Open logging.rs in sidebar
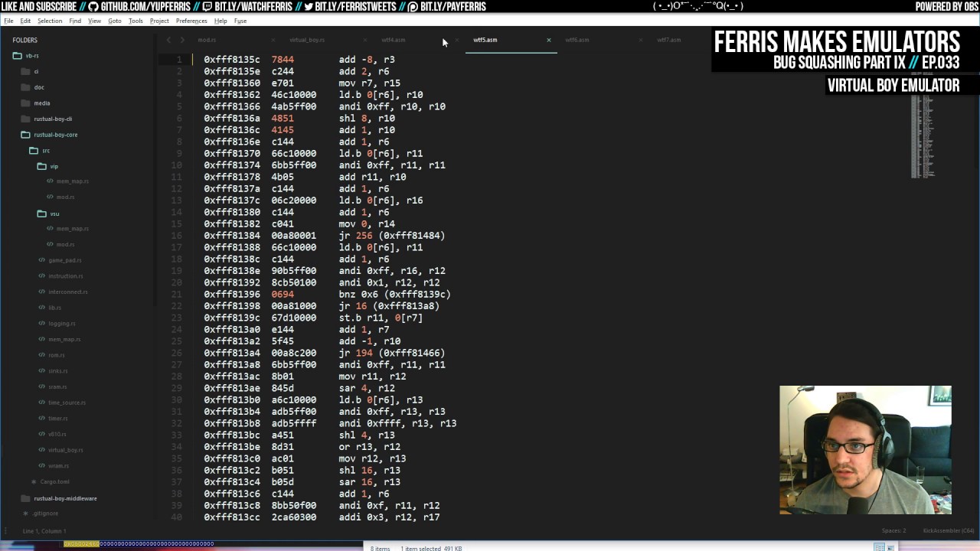This screenshot has width=980, height=551. [x=62, y=324]
